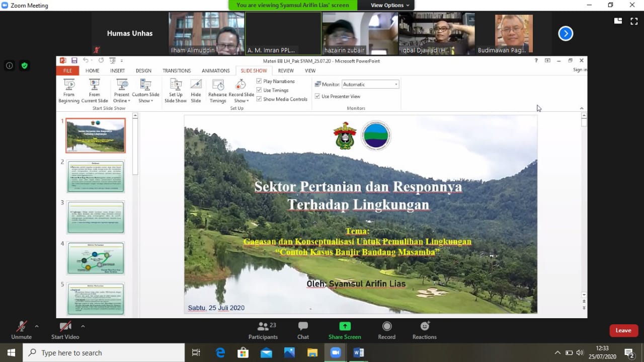
Task: Click the Rehearse Timings icon
Action: click(218, 91)
